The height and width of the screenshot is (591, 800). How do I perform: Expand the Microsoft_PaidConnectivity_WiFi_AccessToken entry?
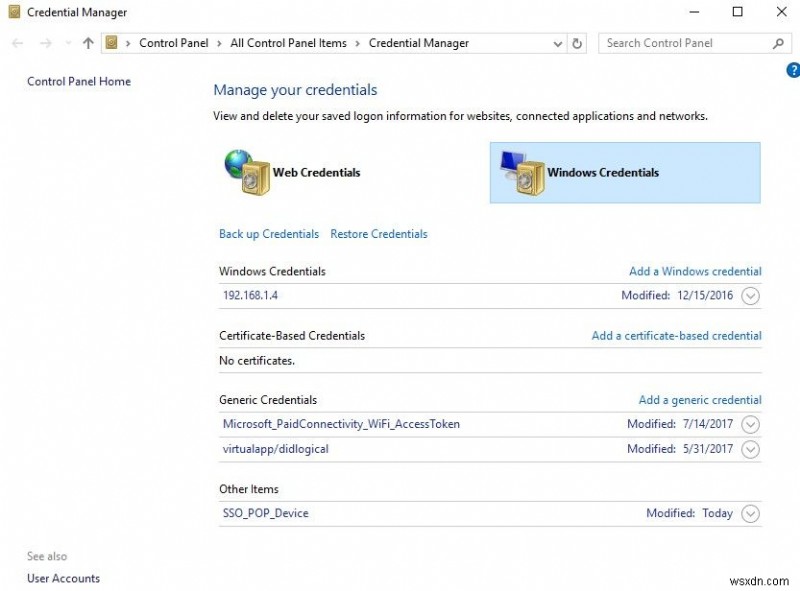pos(750,424)
